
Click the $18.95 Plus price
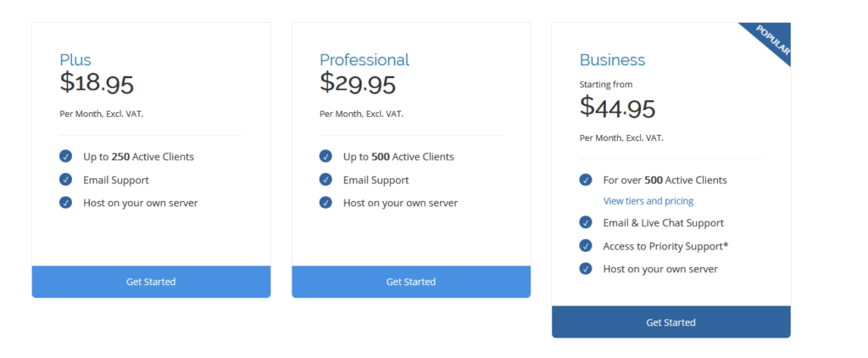97,82
